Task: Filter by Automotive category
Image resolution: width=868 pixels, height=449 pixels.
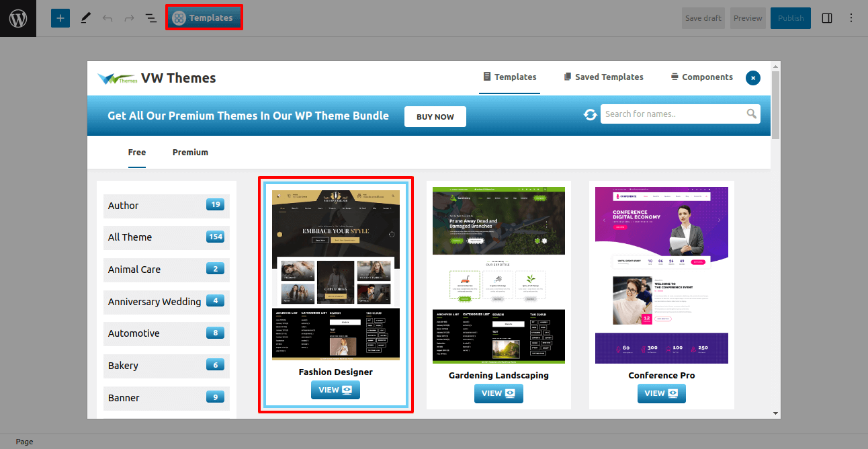Action: point(166,333)
